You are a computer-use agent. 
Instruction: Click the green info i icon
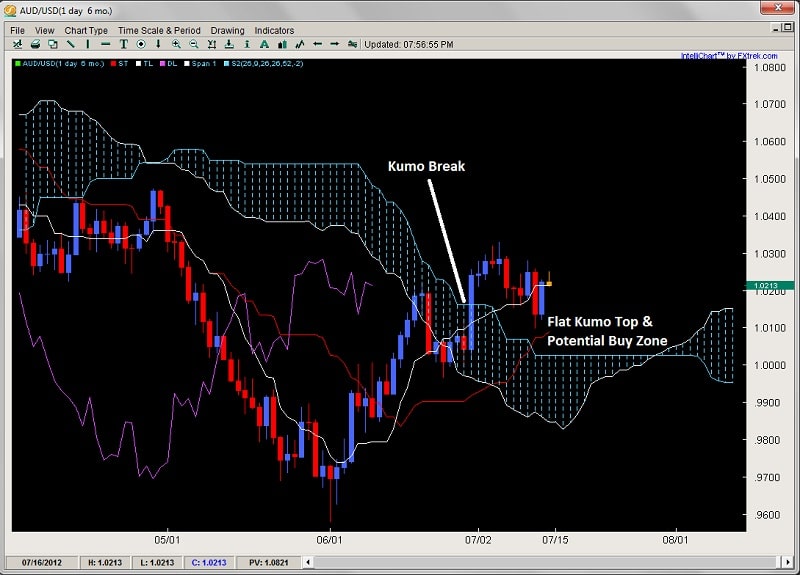pos(247,44)
